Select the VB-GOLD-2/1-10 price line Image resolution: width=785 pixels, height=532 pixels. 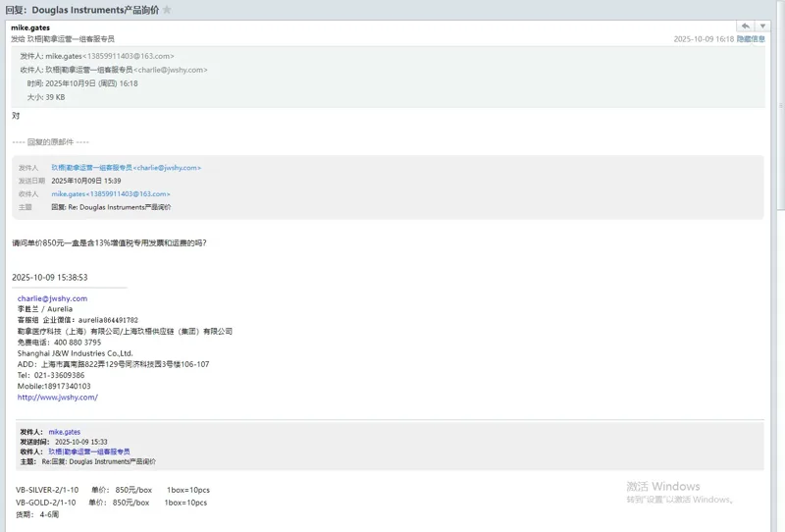[111, 503]
